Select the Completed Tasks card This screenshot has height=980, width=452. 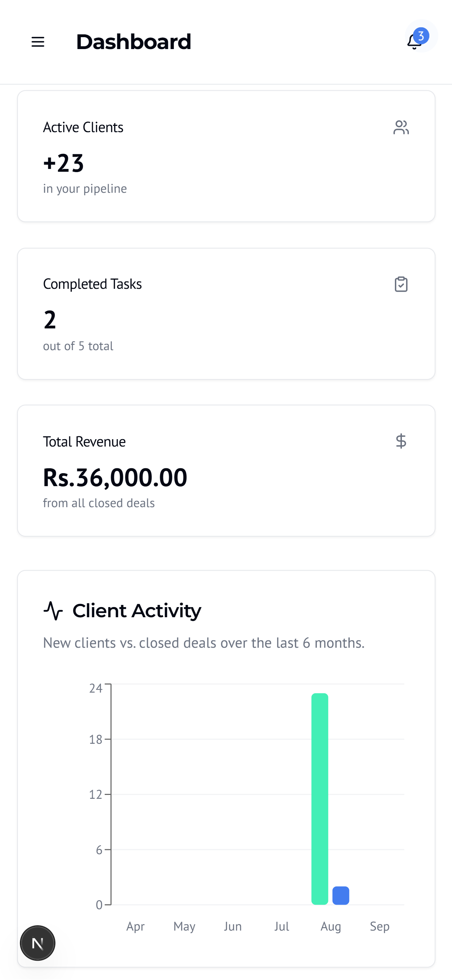(x=226, y=313)
